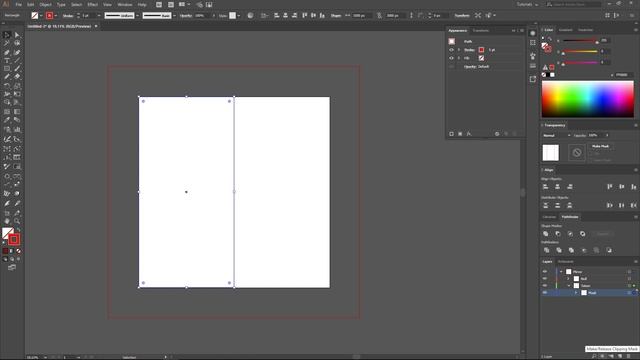Click Horizontal Align Left in Align panel
This screenshot has width=640, height=360.
pos(546,187)
